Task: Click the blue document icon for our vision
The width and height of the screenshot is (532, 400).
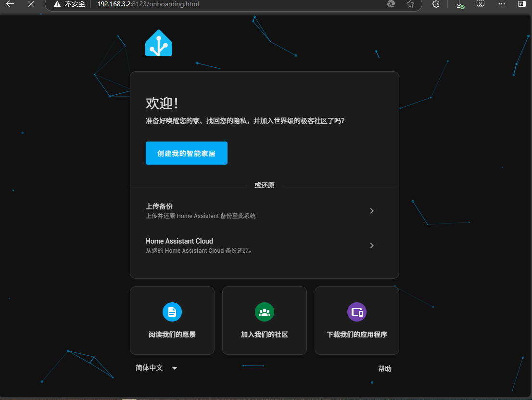Action: tap(172, 312)
